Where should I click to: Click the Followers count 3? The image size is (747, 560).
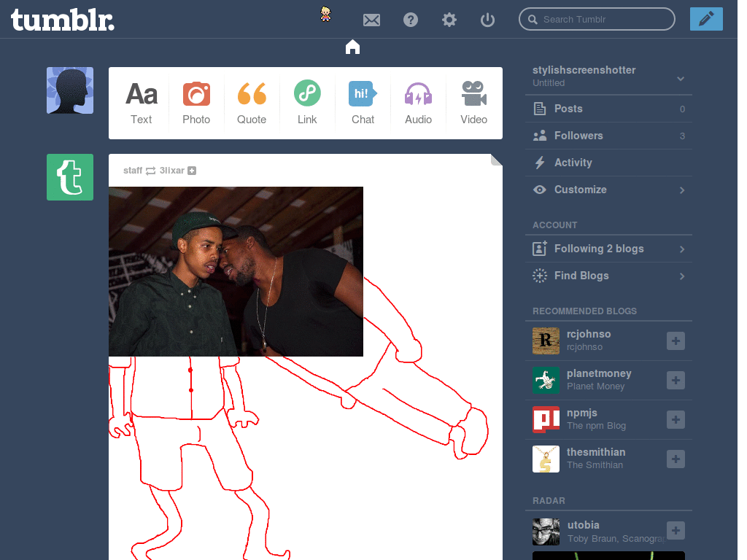682,136
